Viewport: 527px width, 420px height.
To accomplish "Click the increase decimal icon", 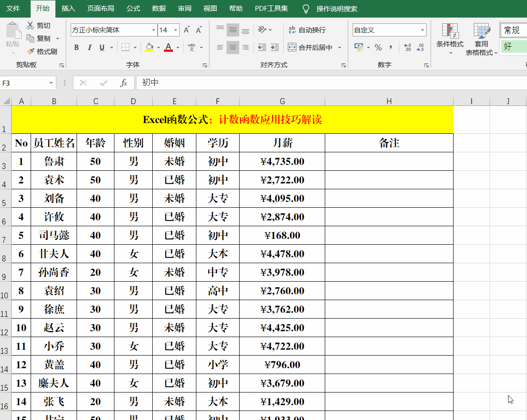I will click(x=409, y=47).
